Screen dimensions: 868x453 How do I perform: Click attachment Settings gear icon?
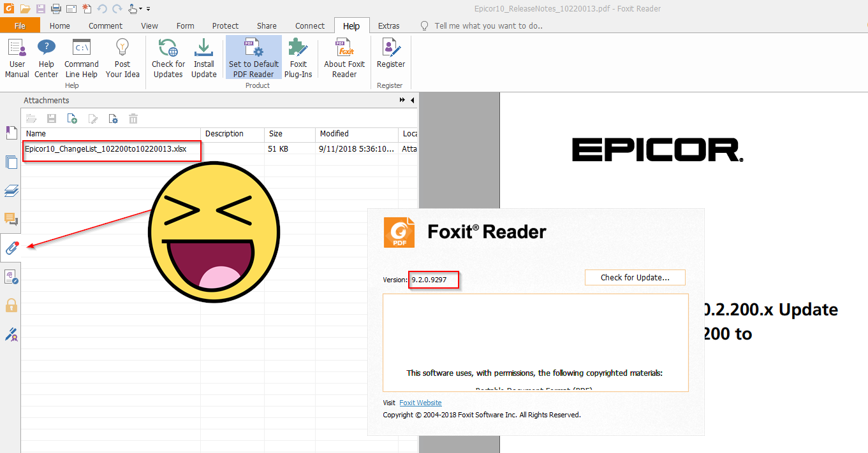click(113, 119)
